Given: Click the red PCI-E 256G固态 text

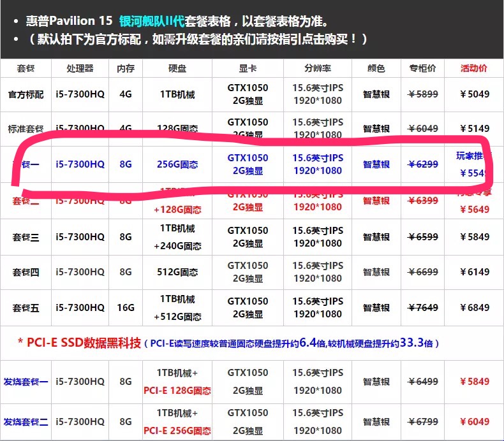Looking at the screenshot, I should [x=177, y=430].
